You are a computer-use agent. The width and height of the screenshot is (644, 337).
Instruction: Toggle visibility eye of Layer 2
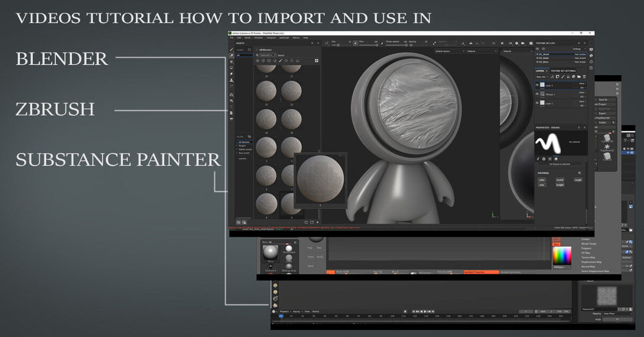(x=537, y=85)
